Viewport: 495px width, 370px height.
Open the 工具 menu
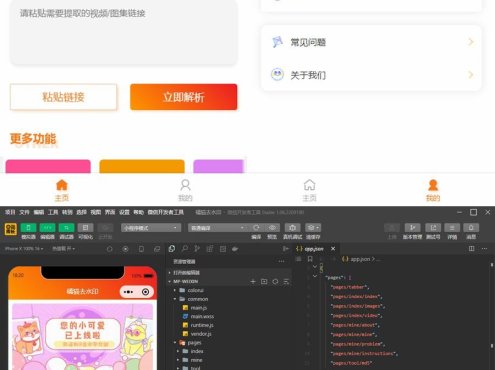click(53, 212)
